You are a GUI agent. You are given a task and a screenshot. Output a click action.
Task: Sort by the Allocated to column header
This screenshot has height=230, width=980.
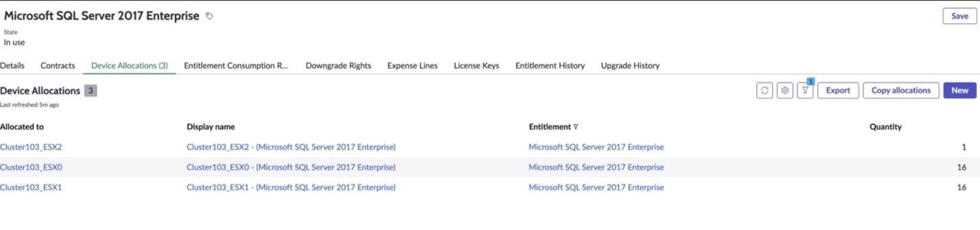[x=22, y=127]
